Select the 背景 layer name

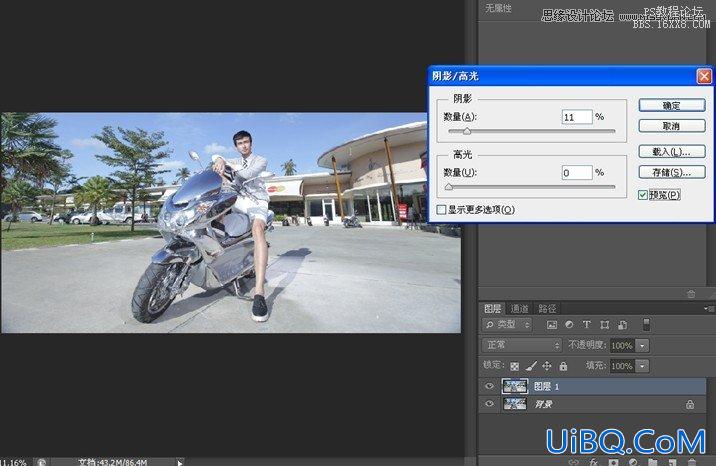pos(543,404)
